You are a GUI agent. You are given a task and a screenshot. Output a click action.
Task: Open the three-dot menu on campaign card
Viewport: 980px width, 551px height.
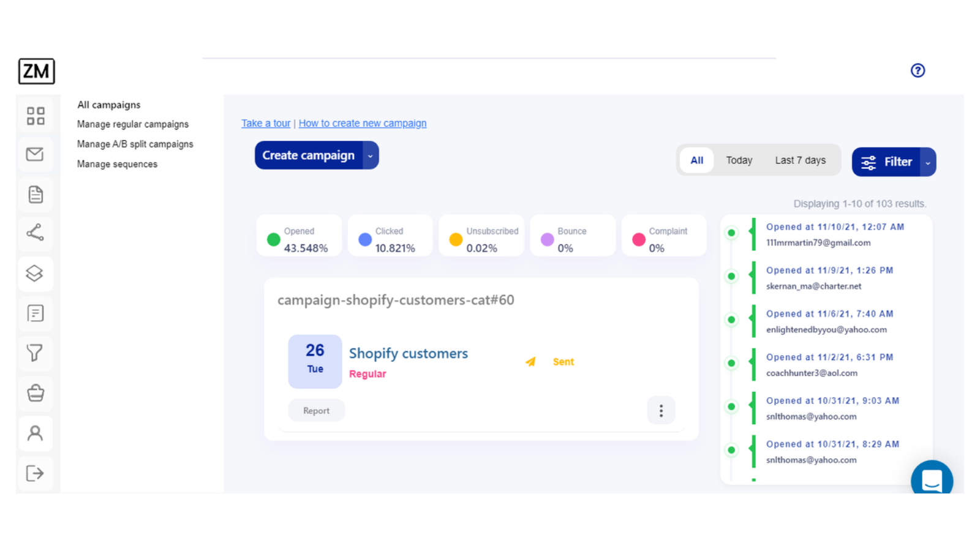661,411
